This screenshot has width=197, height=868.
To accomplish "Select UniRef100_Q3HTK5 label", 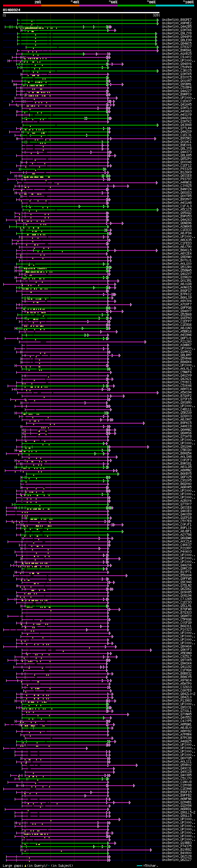I will click(x=177, y=74).
